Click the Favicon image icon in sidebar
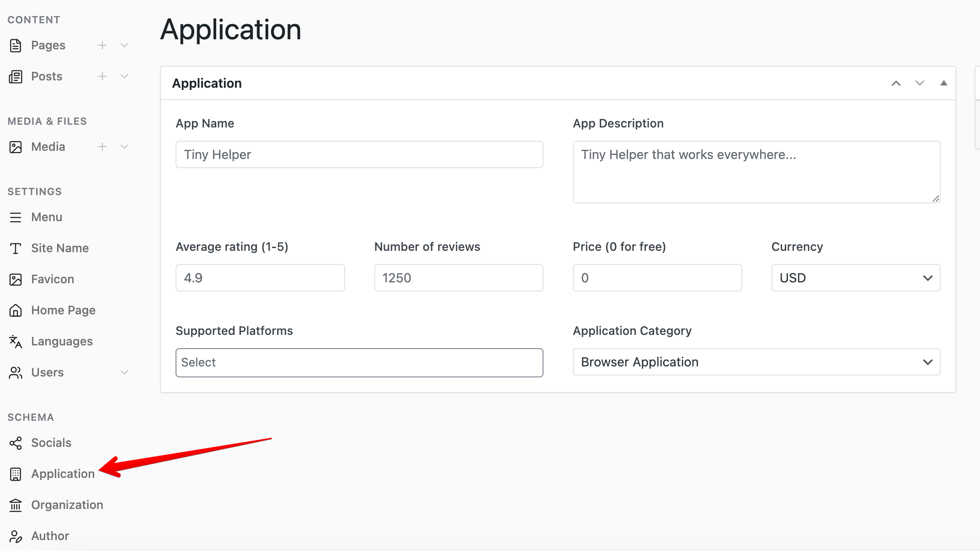This screenshot has height=551, width=980. [x=16, y=279]
